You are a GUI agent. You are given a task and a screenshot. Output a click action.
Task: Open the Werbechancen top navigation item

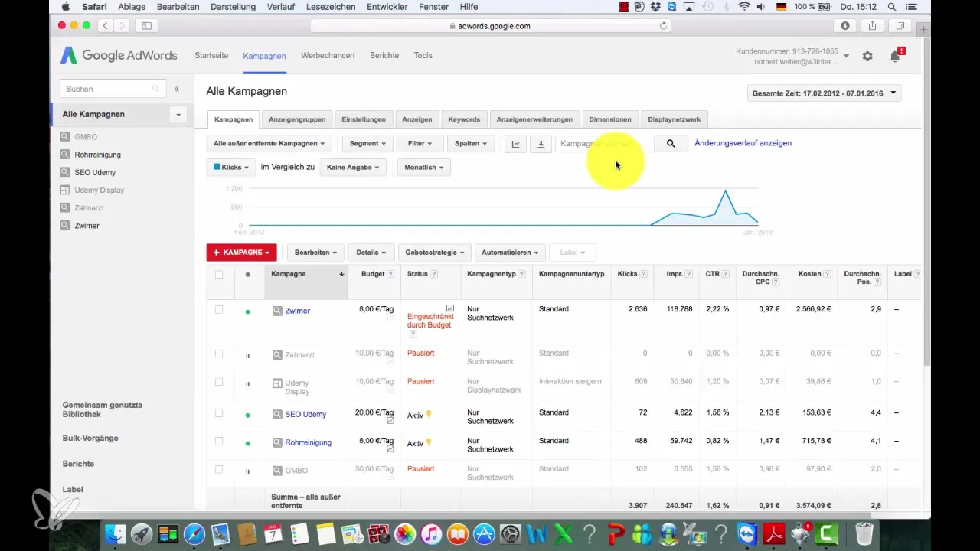coord(328,56)
